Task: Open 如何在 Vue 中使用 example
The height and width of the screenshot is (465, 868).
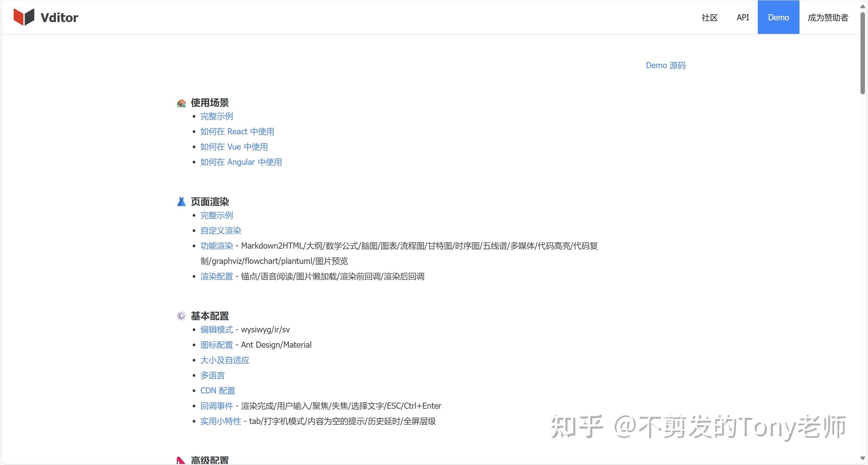Action: 234,147
